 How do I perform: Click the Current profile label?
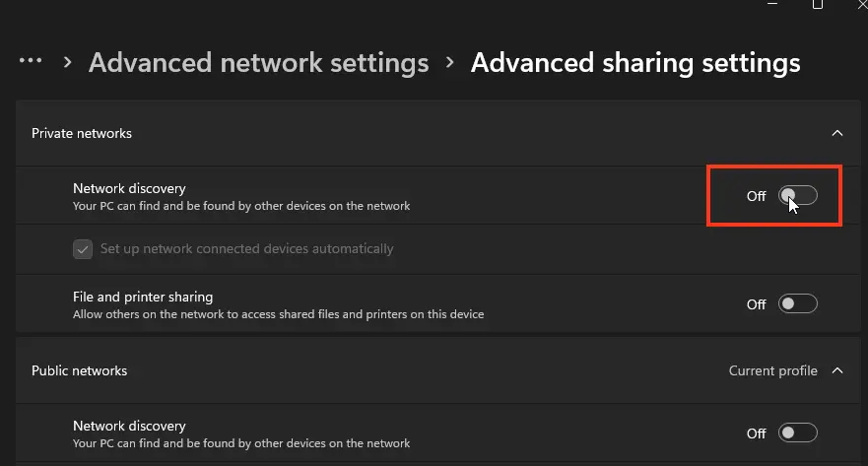pyautogui.click(x=773, y=371)
